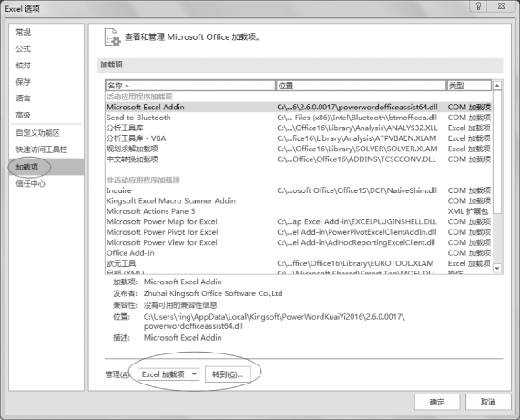
Task: Select 自定义功能区 category
Action: 37,133
